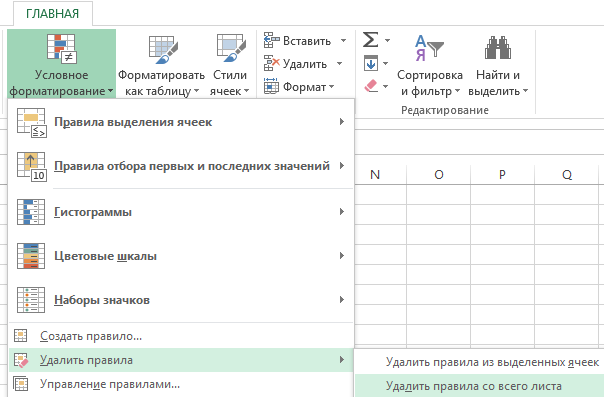Click the Создать правило icon
Screen dimensions: 604x397
(x=20, y=335)
